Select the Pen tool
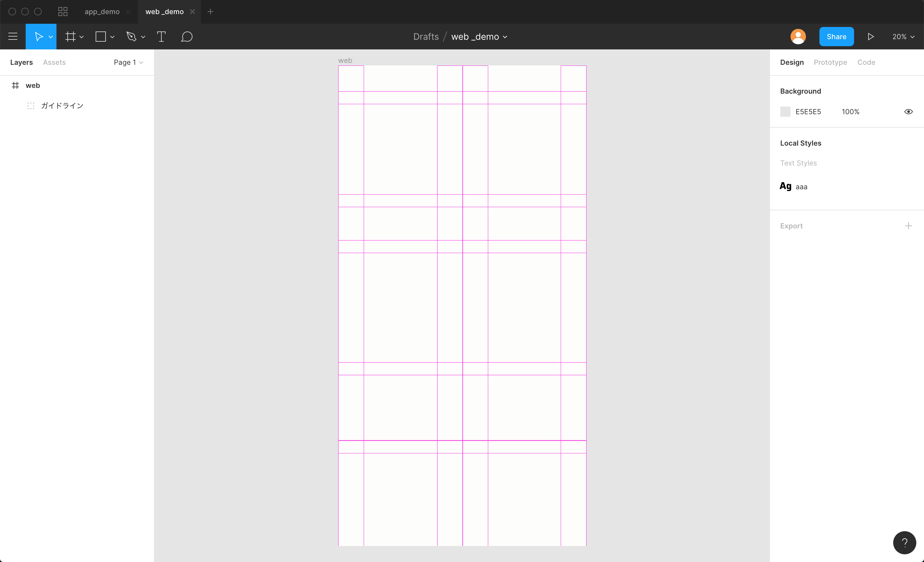The width and height of the screenshot is (924, 562). click(131, 36)
